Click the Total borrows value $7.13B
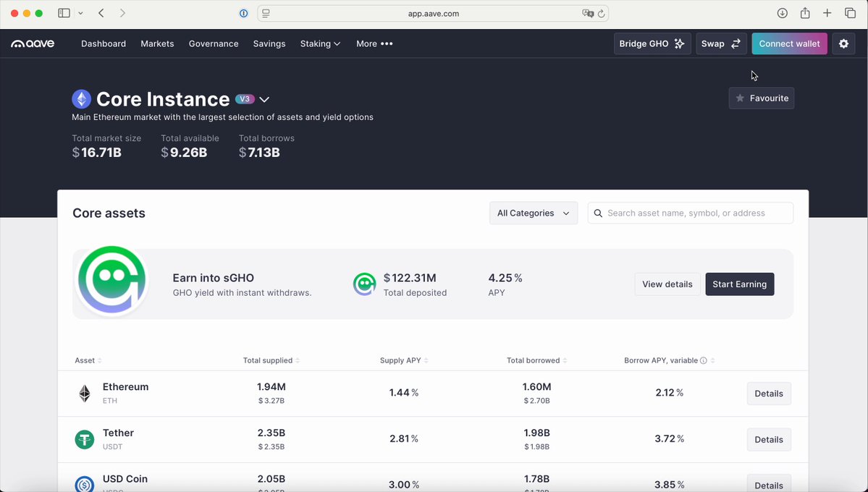The height and width of the screenshot is (492, 868). pos(260,153)
